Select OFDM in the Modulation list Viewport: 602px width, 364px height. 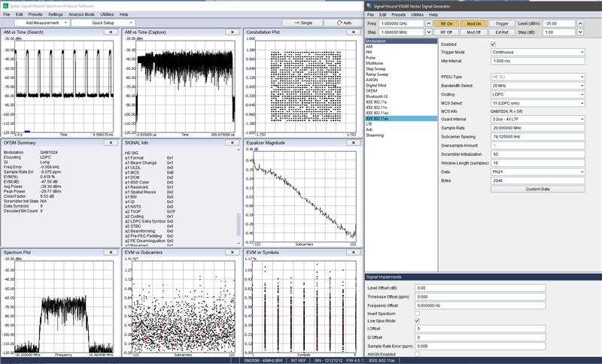pyautogui.click(x=372, y=91)
